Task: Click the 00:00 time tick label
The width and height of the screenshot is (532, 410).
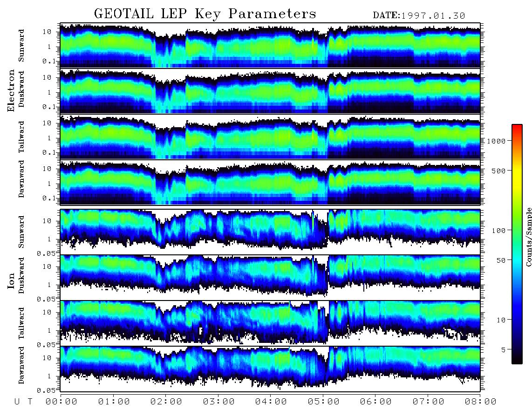Action: tap(61, 402)
